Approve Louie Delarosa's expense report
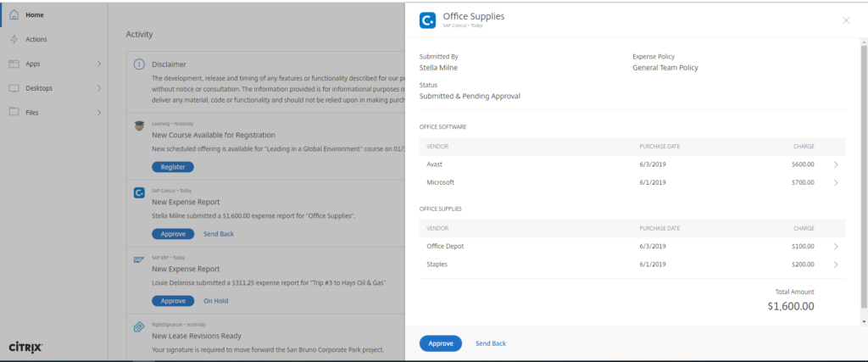Image resolution: width=868 pixels, height=362 pixels. tap(173, 301)
